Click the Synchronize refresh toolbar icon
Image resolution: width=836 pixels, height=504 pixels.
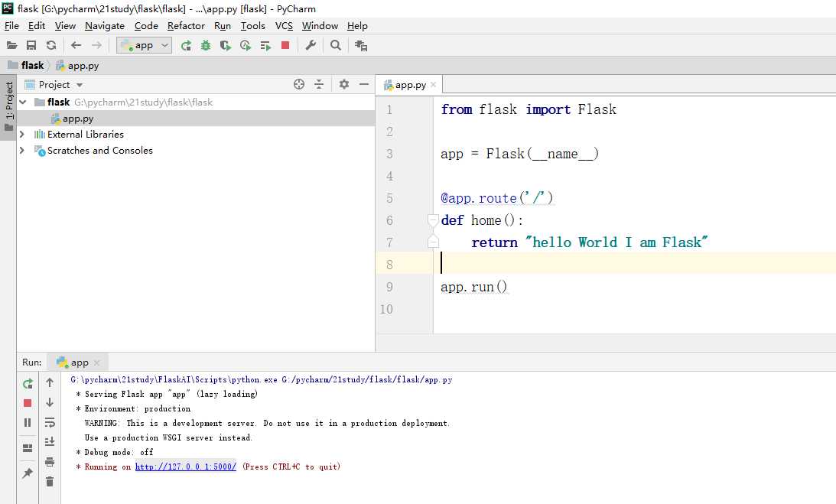(51, 45)
